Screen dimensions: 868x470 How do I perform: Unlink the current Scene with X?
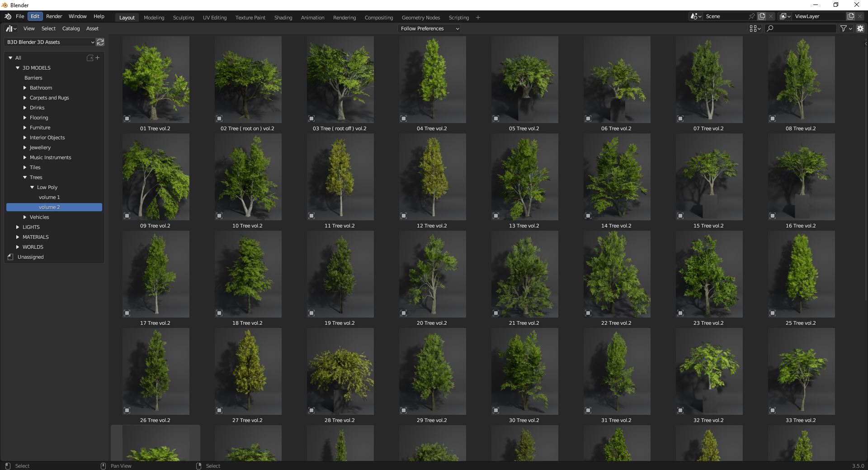[x=771, y=16]
